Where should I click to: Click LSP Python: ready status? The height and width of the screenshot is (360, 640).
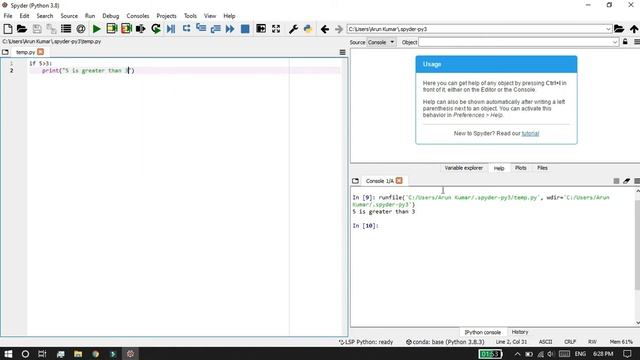click(x=366, y=342)
